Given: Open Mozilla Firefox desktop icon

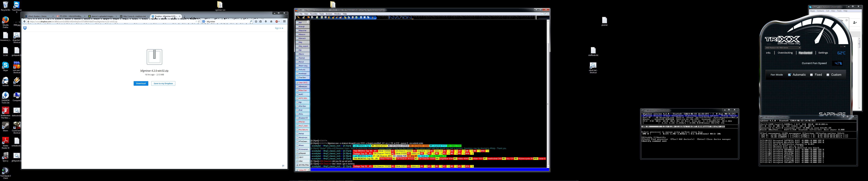Looking at the screenshot, I should (5, 22).
